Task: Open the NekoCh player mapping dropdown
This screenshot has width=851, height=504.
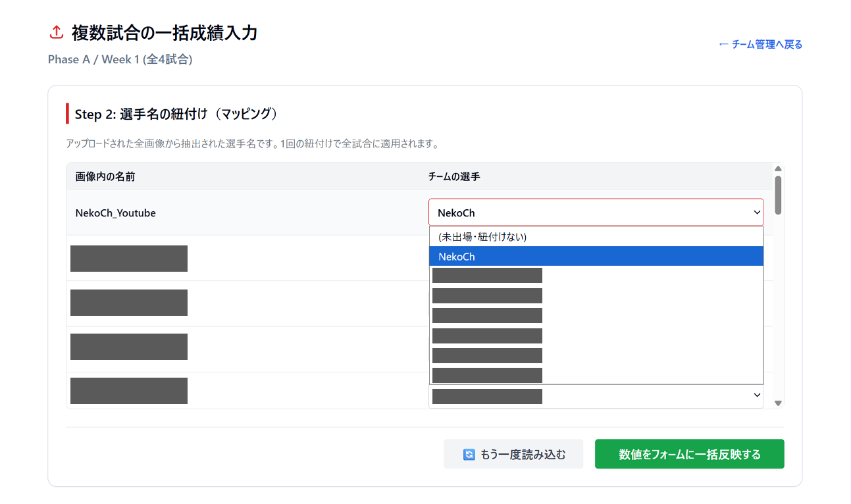Action: tap(596, 213)
